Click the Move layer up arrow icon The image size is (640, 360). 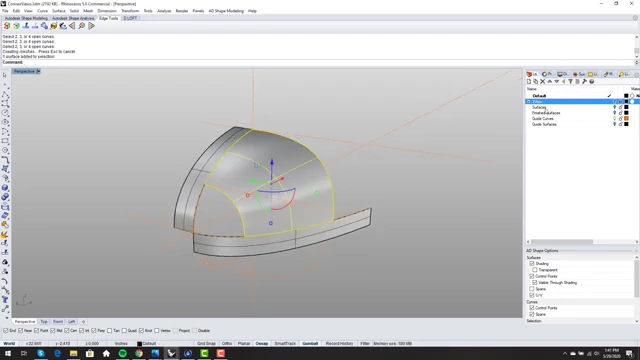(549, 82)
